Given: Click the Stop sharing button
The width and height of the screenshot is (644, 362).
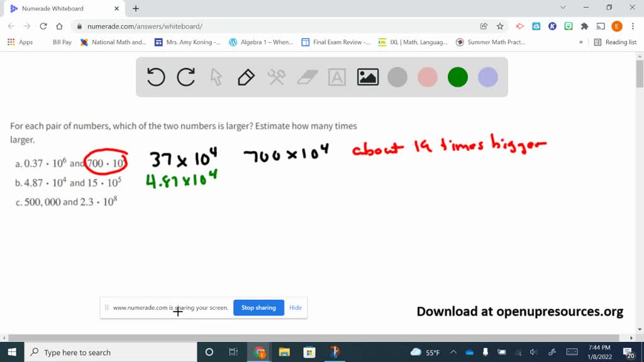Looking at the screenshot, I should (x=258, y=307).
